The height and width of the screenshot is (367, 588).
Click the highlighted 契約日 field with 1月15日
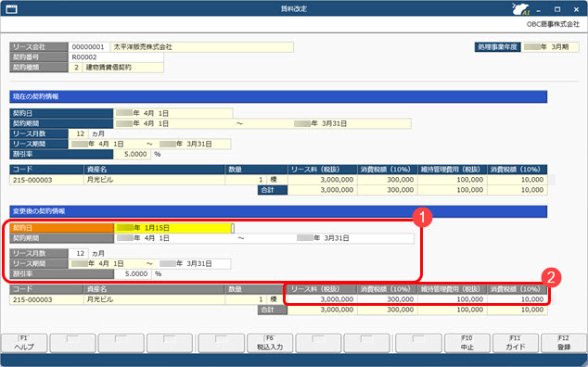pos(173,228)
